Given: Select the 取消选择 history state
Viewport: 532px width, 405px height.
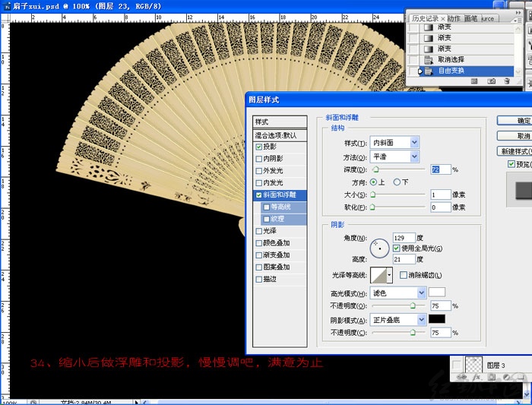Looking at the screenshot, I should point(467,60).
